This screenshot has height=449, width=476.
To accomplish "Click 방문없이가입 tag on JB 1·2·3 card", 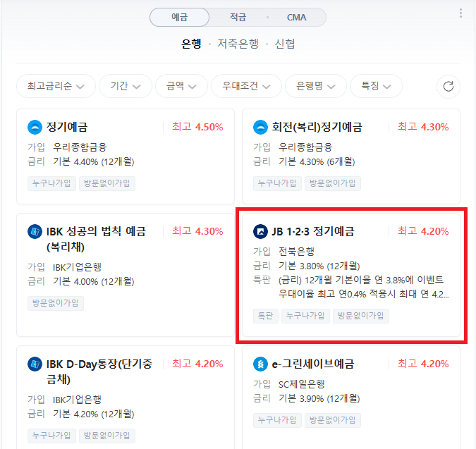I will tap(361, 316).
